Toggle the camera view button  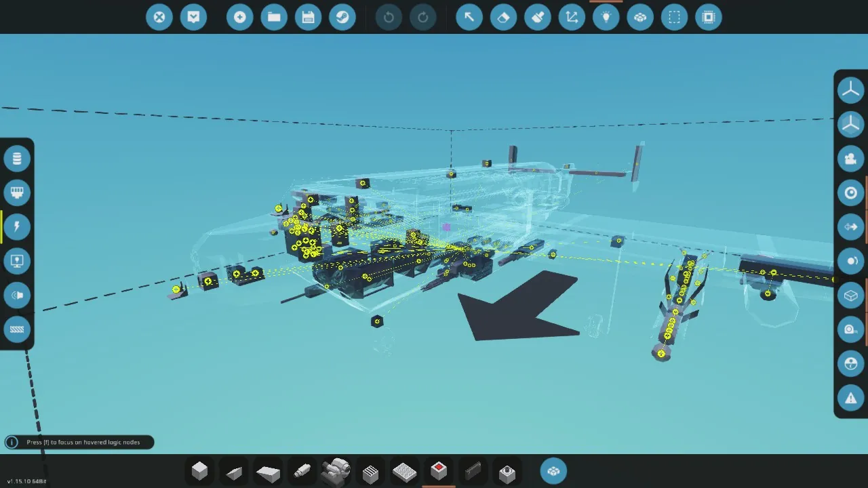tap(850, 159)
